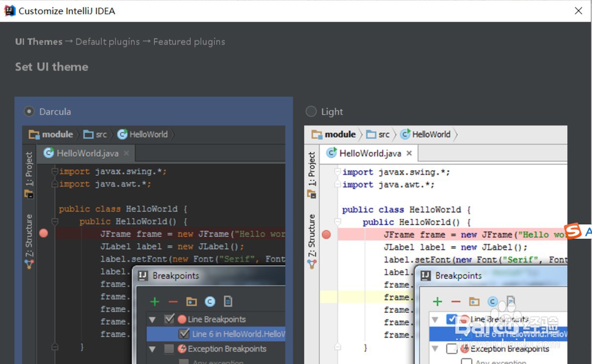Collapse Line Breakpoints node in Darcula preview
Image resolution: width=592 pixels, height=364 pixels.
click(153, 320)
